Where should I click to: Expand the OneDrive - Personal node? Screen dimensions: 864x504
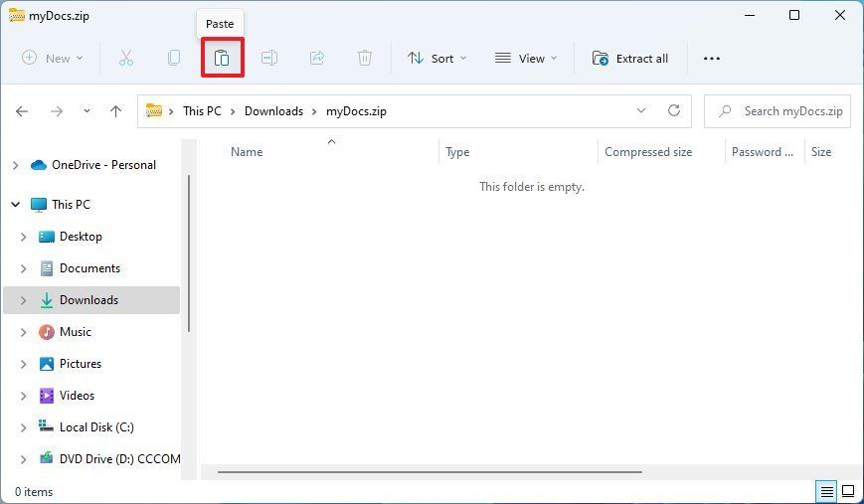tap(16, 165)
